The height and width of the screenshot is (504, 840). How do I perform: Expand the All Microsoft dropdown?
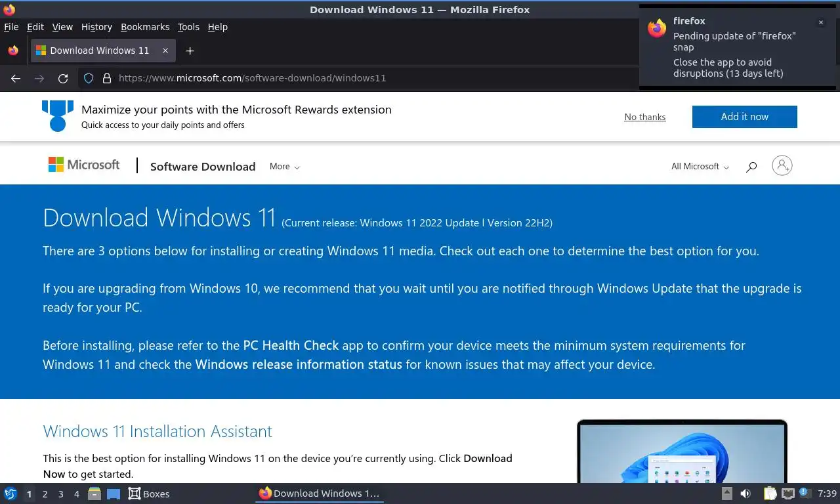click(x=700, y=167)
